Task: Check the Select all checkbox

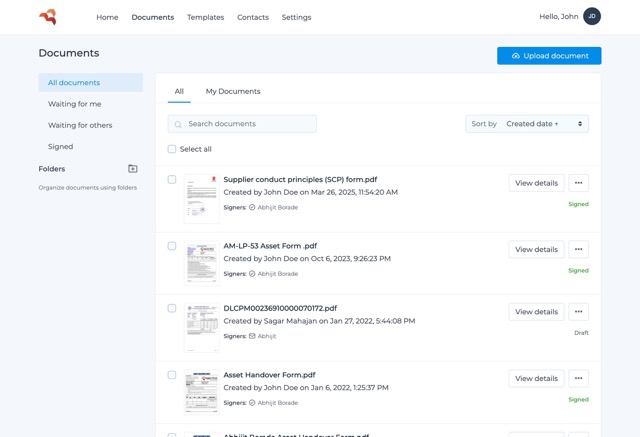Action: point(172,149)
